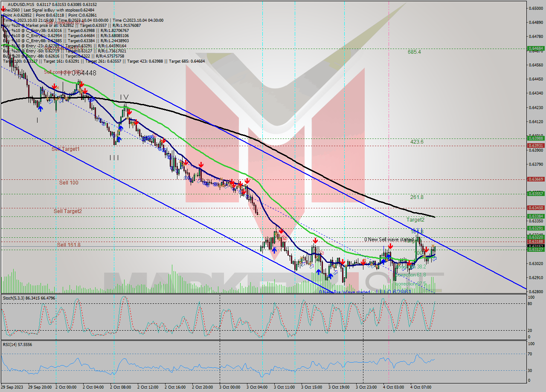
Task: Click the '3 Oct 19:00' time label
Action: [x=340, y=387]
